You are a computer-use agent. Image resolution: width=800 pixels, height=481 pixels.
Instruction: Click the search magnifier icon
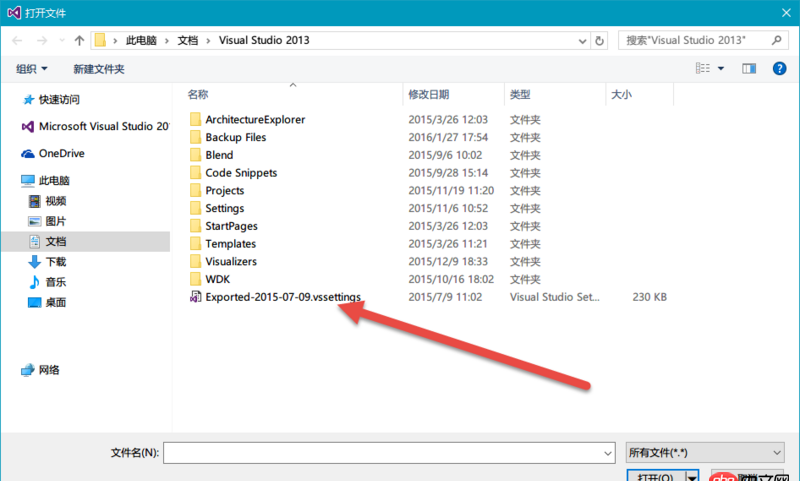pos(777,40)
